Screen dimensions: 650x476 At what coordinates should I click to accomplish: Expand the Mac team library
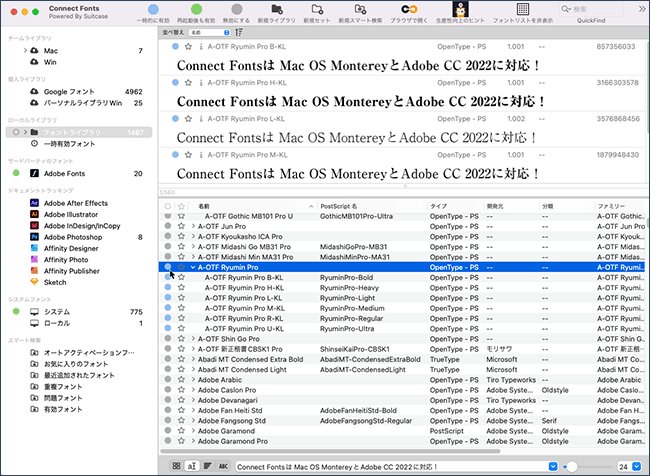click(25, 51)
